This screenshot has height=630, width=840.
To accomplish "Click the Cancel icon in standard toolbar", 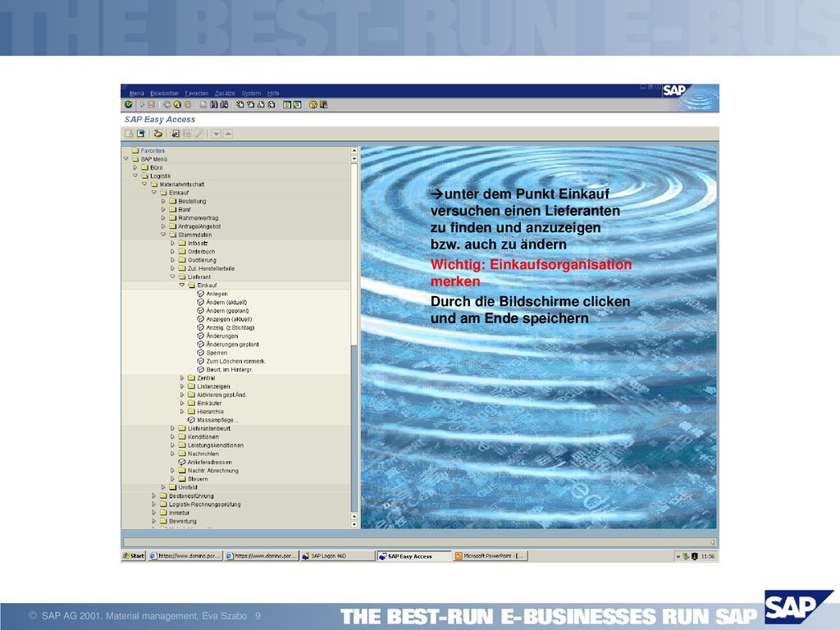I will (x=188, y=104).
